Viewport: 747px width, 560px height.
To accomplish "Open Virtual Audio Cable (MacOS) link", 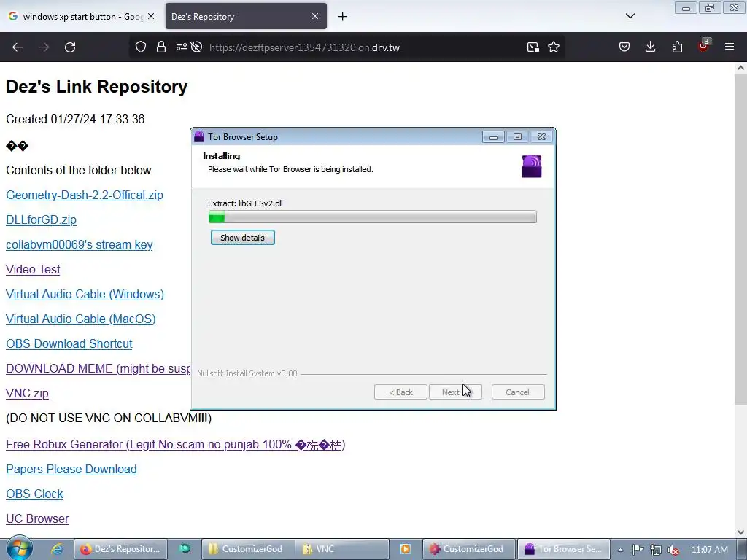I will (x=80, y=319).
